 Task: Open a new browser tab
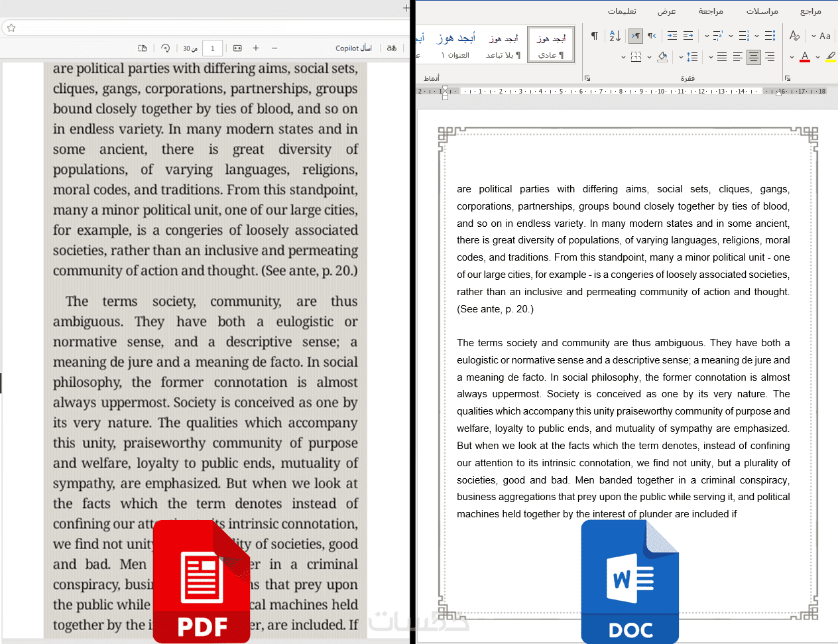tap(406, 8)
